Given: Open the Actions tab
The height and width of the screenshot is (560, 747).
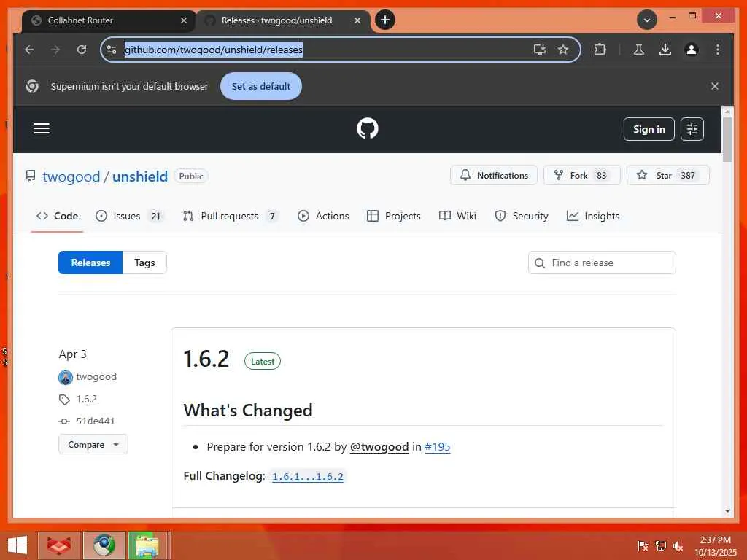Looking at the screenshot, I should 323,216.
